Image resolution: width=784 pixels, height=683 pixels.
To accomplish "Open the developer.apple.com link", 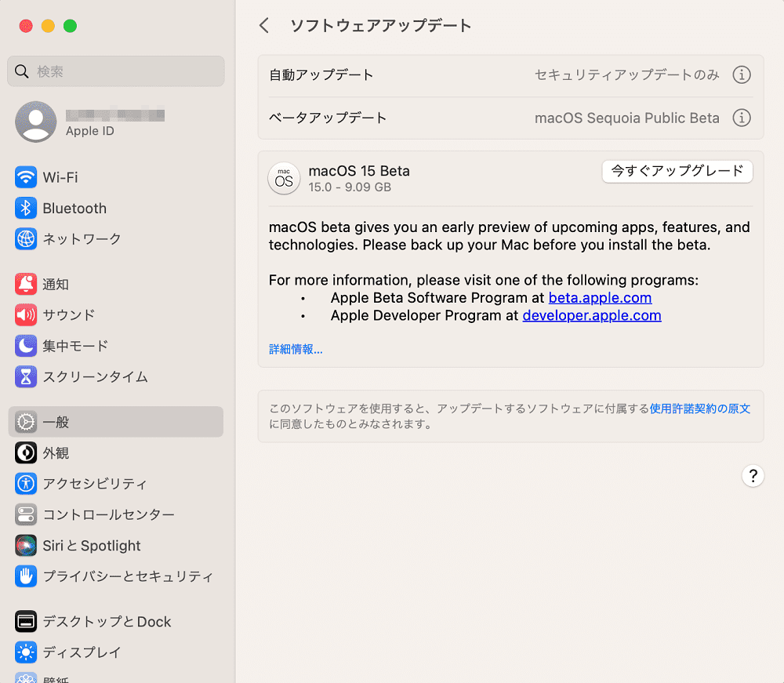I will (x=591, y=315).
